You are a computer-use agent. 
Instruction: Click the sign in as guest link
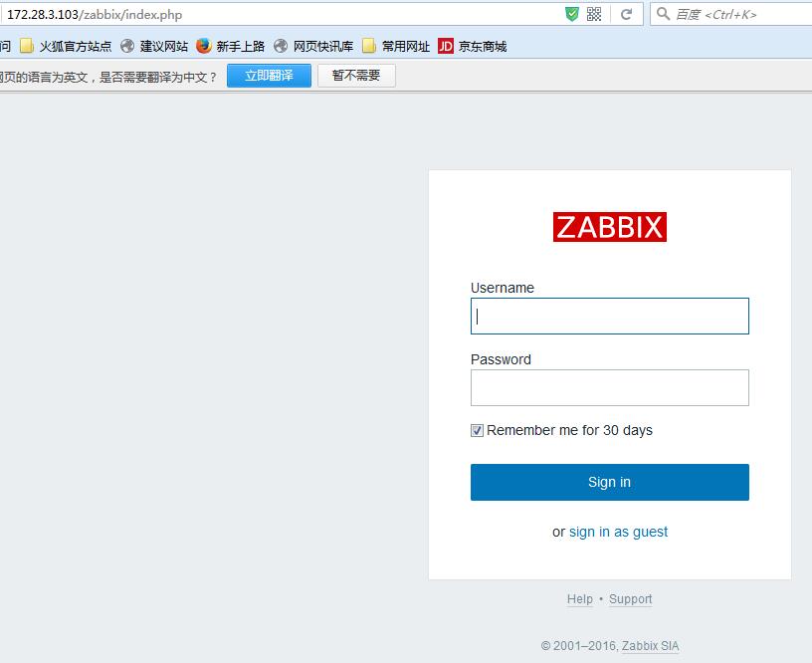coord(617,532)
